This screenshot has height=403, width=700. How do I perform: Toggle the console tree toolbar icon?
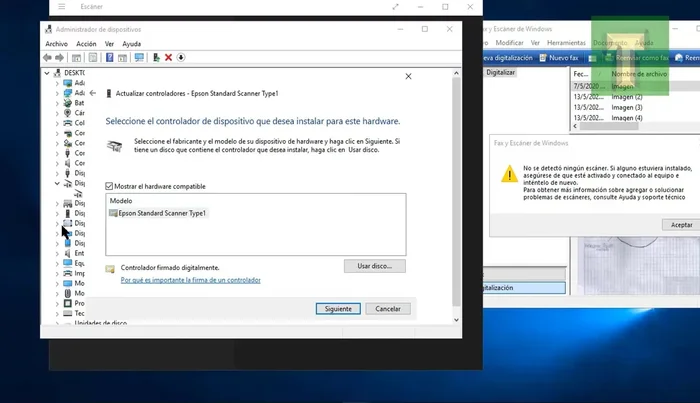(76, 58)
